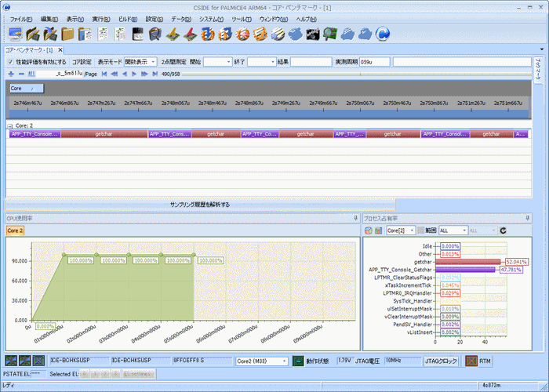Open the デバッグ(D) menu

(x=182, y=18)
